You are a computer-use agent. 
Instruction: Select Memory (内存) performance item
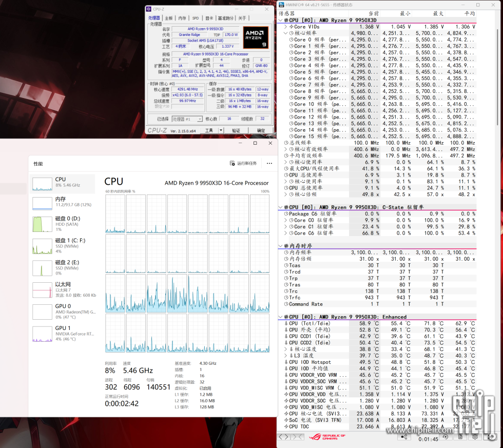coord(63,202)
